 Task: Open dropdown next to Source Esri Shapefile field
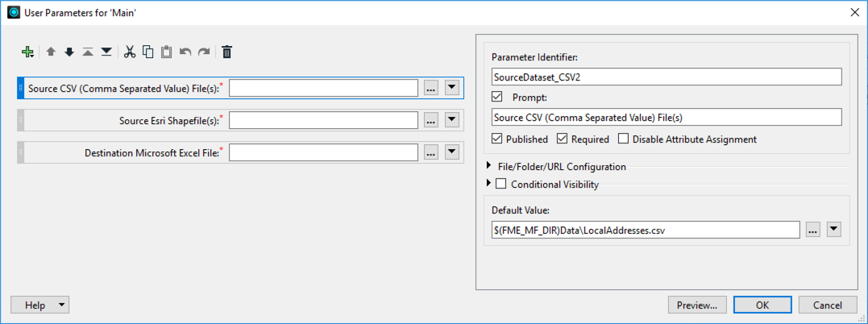(451, 120)
